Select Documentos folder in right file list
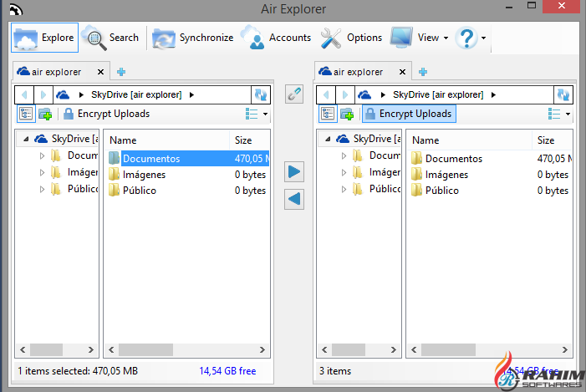This screenshot has width=586, height=392. click(x=447, y=159)
